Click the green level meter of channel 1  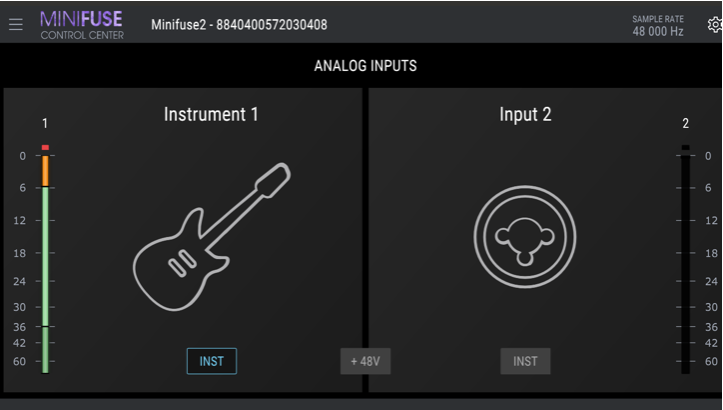click(45, 280)
